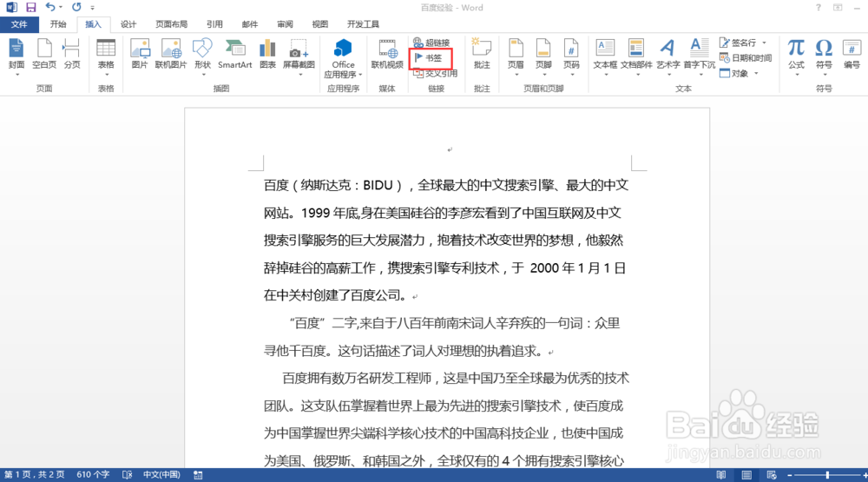Save the document from Quick Access Toolbar

pyautogui.click(x=31, y=8)
